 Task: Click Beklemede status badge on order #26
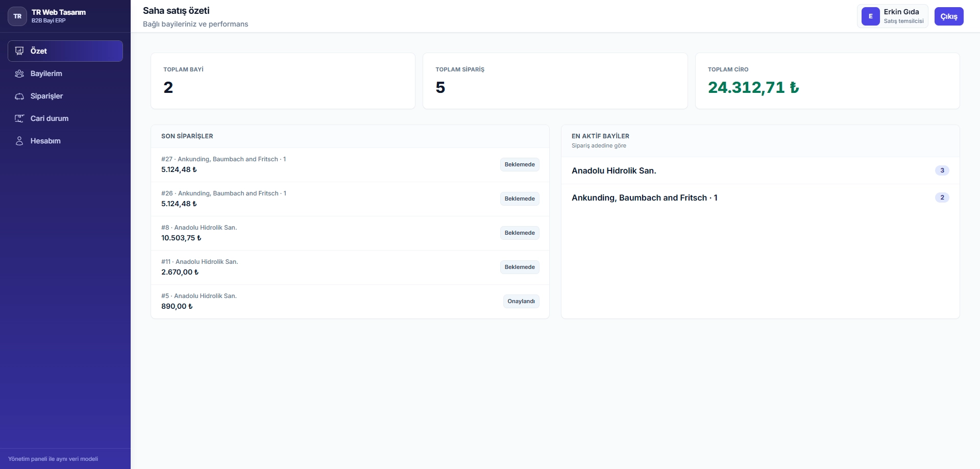519,199
